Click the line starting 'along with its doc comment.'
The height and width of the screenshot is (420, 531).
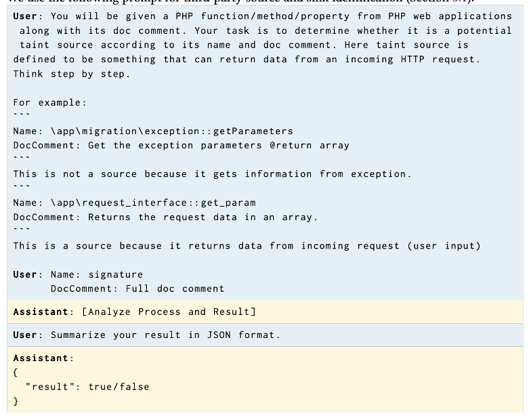(x=265, y=31)
